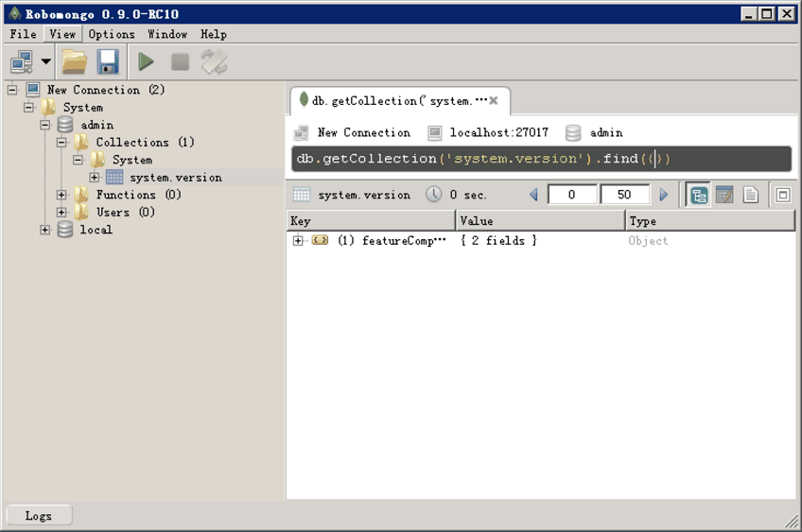Collapse the admin database node

tap(45, 125)
